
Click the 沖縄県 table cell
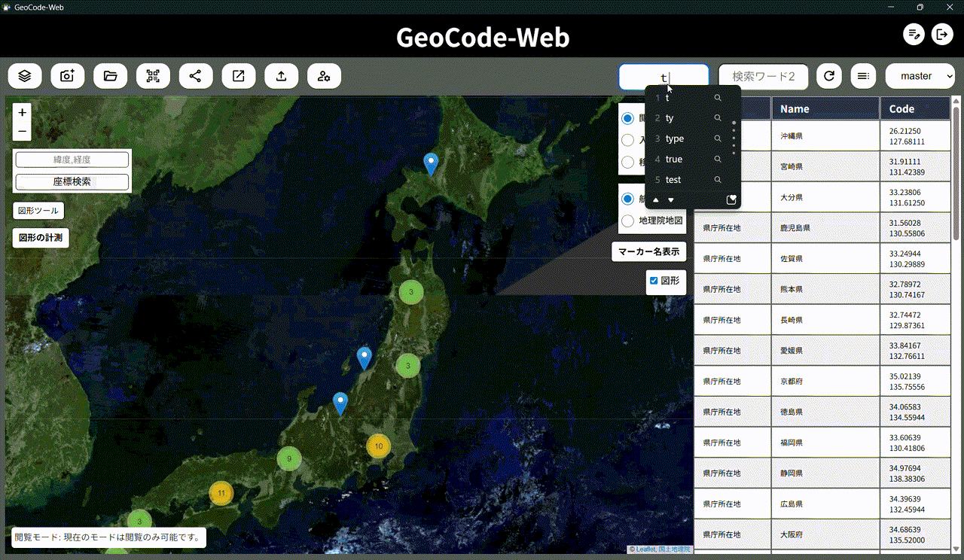pyautogui.click(x=825, y=135)
